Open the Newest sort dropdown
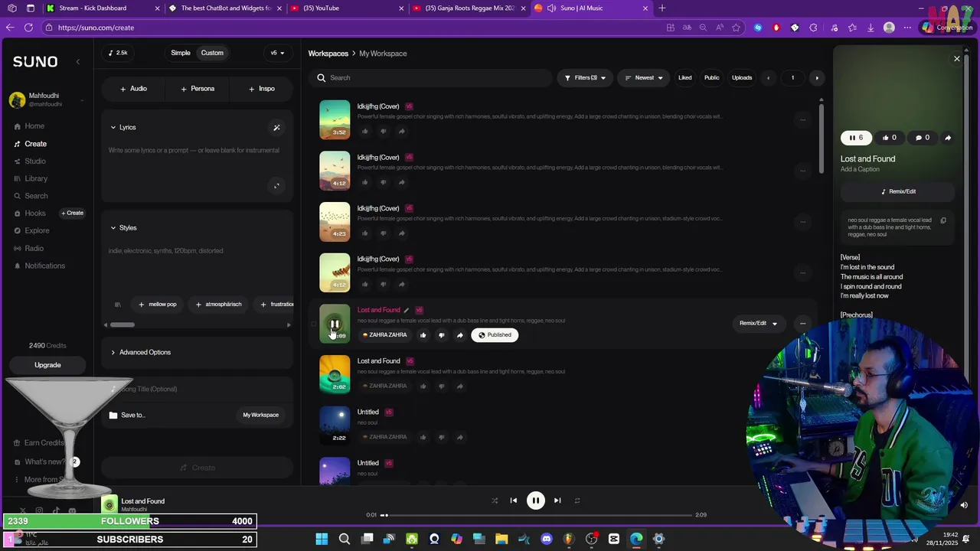The image size is (980, 551). coord(644,77)
